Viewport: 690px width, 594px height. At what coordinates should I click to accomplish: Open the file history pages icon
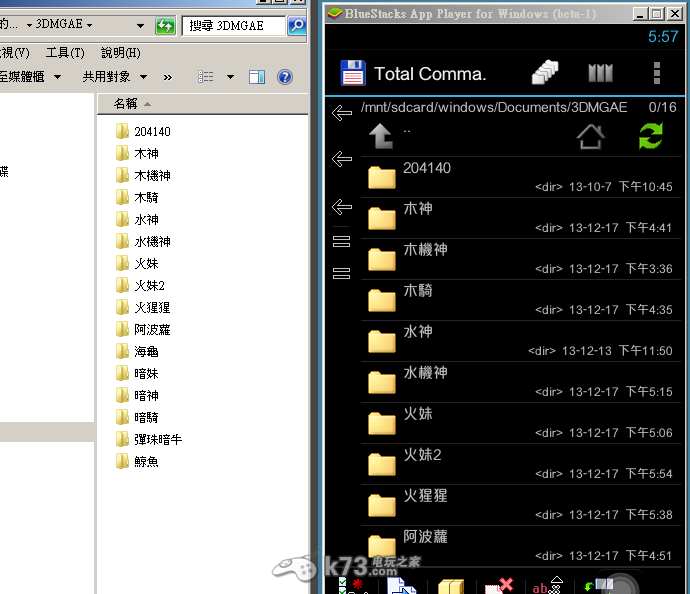(x=545, y=73)
